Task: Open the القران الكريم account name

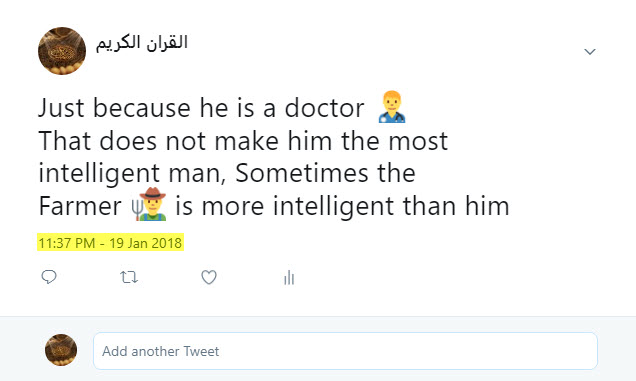Action: (142, 43)
